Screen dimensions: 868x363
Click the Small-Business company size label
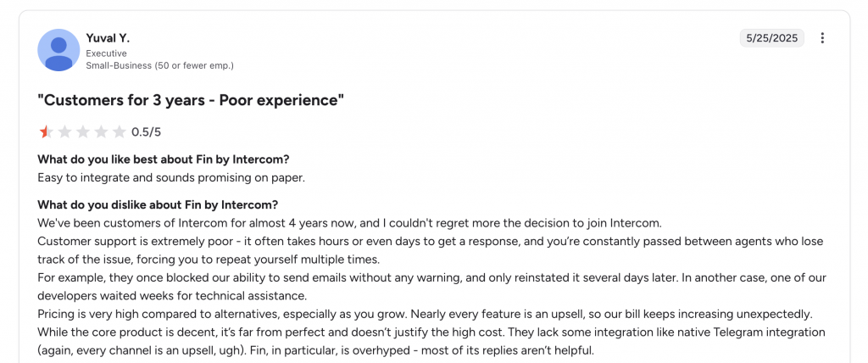pos(159,65)
